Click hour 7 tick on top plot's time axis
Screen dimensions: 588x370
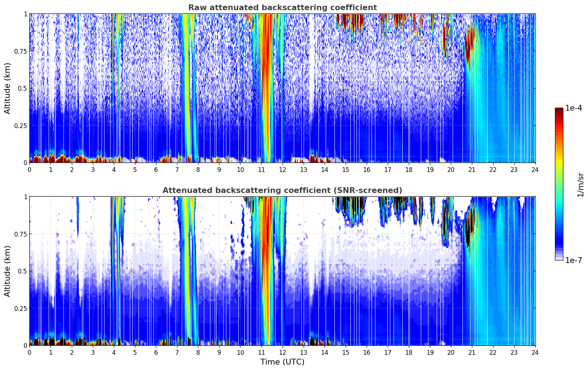tap(177, 169)
